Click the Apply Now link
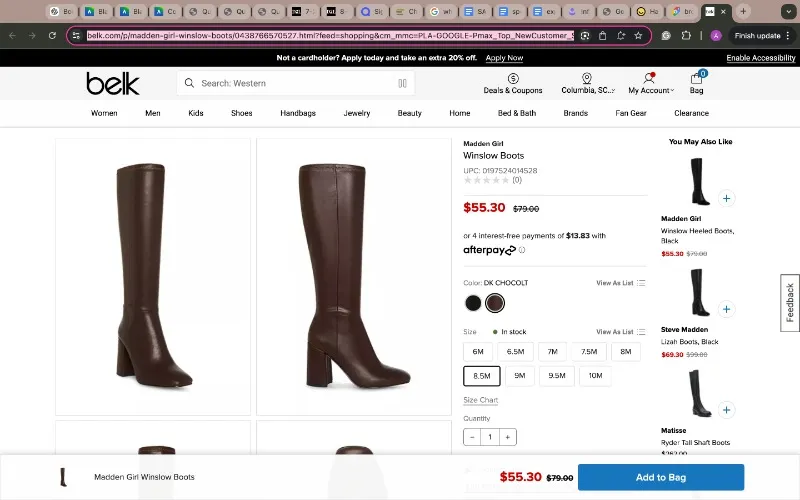 click(x=504, y=58)
